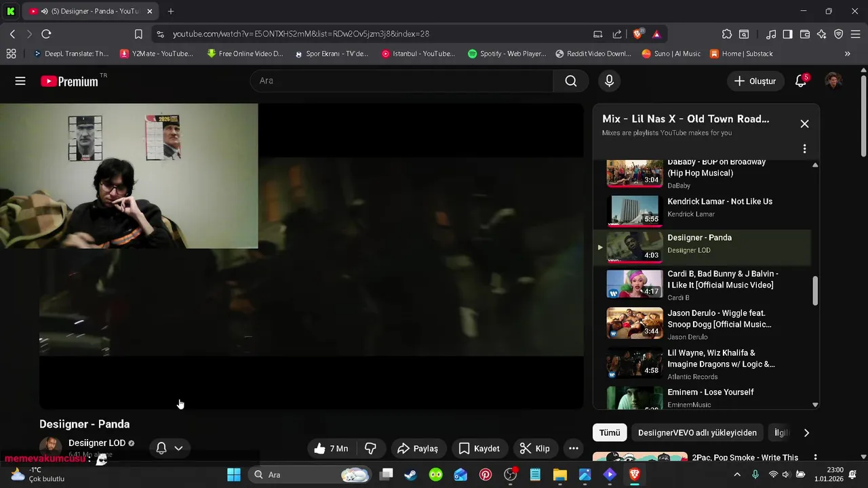Open options for the 2Pac, Pop Smoke video
The width and height of the screenshot is (868, 488).
click(815, 458)
